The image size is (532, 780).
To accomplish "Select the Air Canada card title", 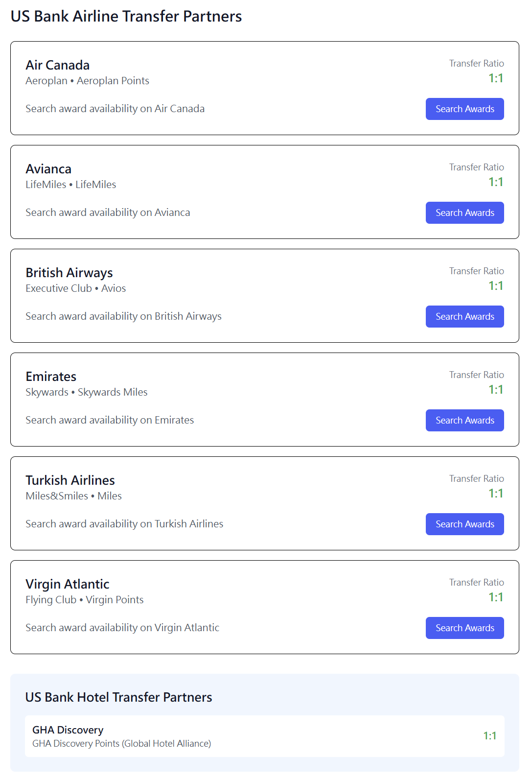I will pos(58,65).
